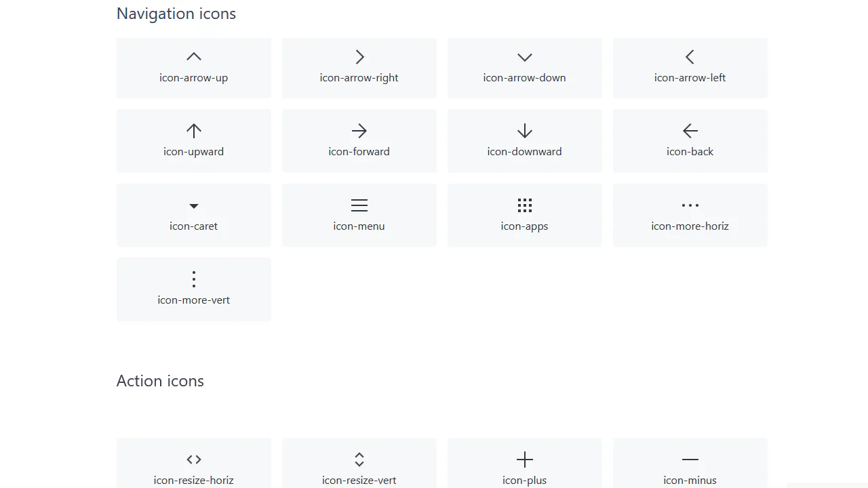The width and height of the screenshot is (868, 488).
Task: Click the icon-resize-vert icon
Action: [x=359, y=460]
